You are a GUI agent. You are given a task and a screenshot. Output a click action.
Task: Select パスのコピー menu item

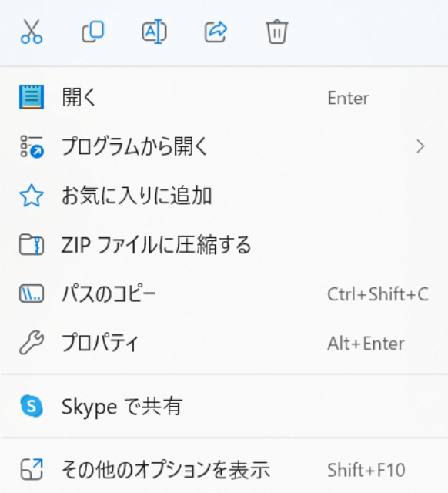point(224,293)
